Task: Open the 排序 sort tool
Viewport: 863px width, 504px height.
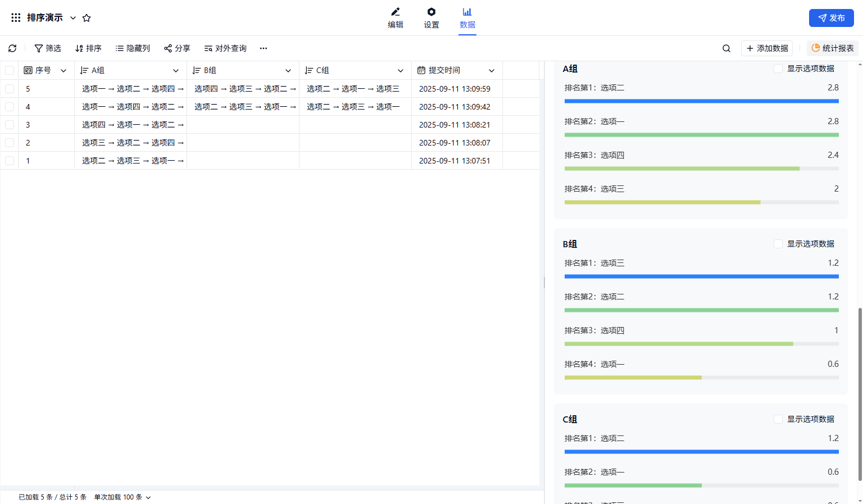Action: click(x=88, y=48)
